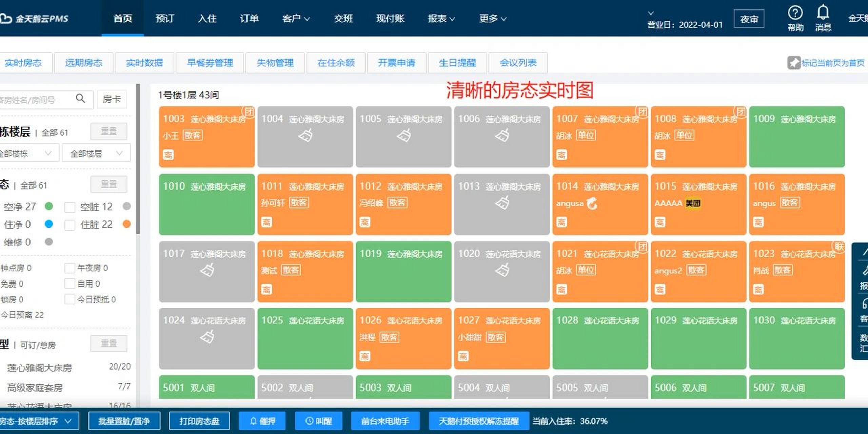The height and width of the screenshot is (434, 868).
Task: Check the 今日预抵 checkbox
Action: 71,300
